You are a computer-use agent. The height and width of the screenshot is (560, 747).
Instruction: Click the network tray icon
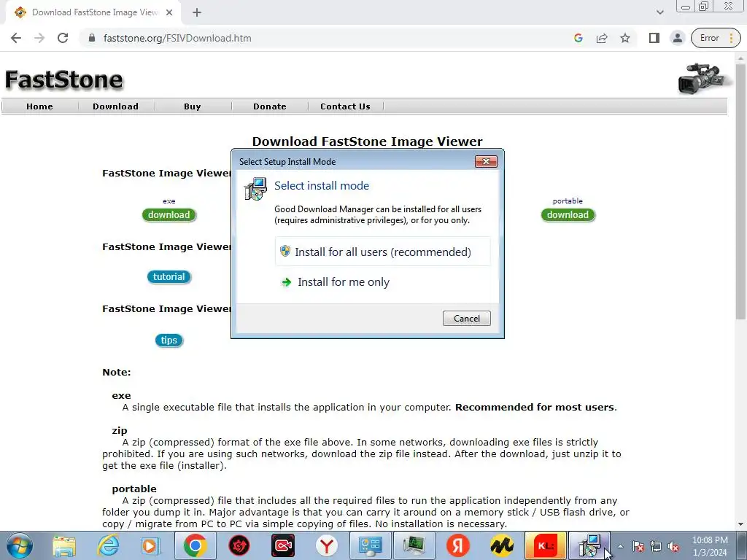(x=656, y=547)
